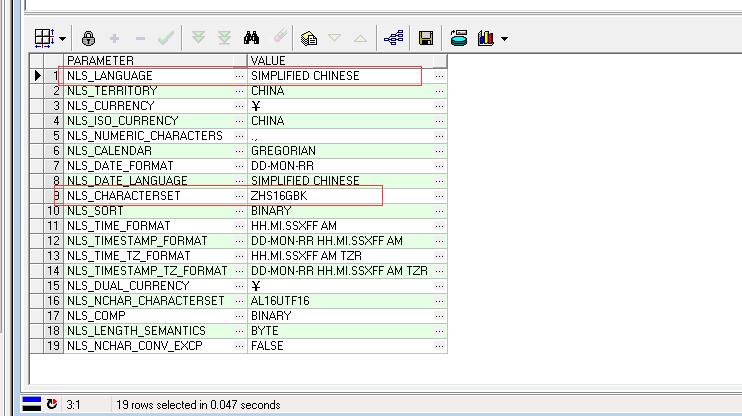Viewport: 742px width, 416px height.
Task: Select the VALUE column header
Action: click(346, 61)
